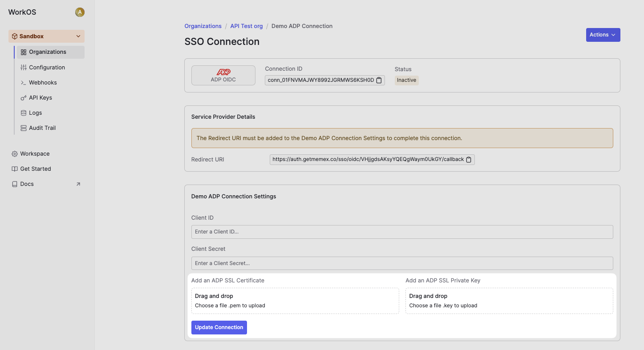Open the Audit Trail page
Viewport: 644px width, 350px height.
(42, 128)
